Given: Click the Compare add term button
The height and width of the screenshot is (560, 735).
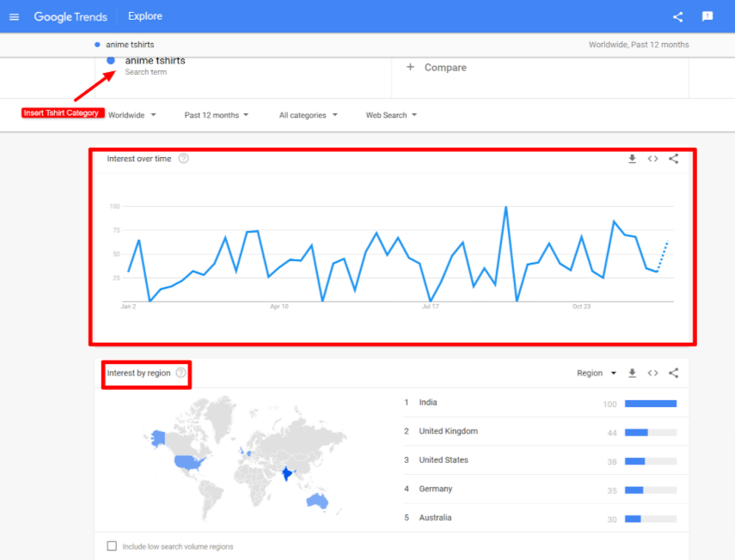Looking at the screenshot, I should [437, 68].
